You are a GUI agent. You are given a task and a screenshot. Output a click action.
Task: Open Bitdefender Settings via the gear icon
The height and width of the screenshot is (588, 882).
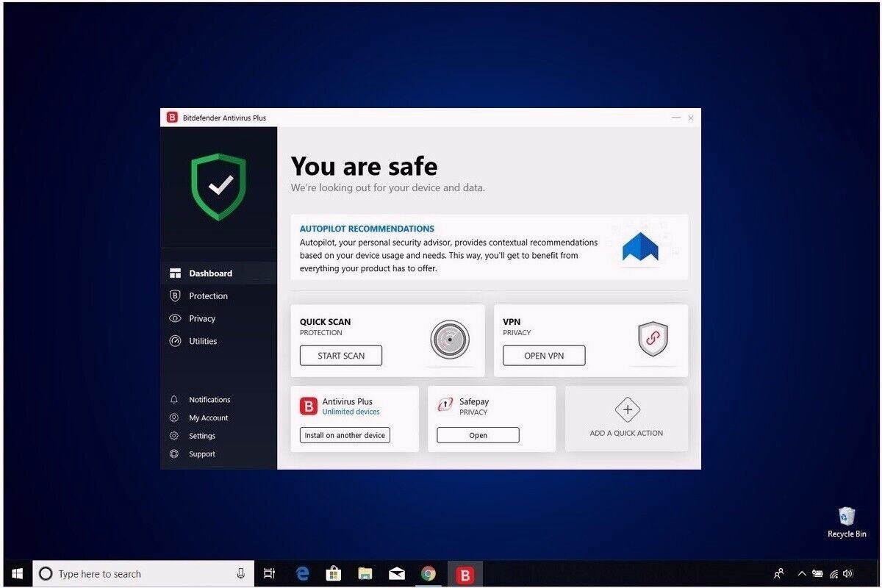(x=174, y=436)
